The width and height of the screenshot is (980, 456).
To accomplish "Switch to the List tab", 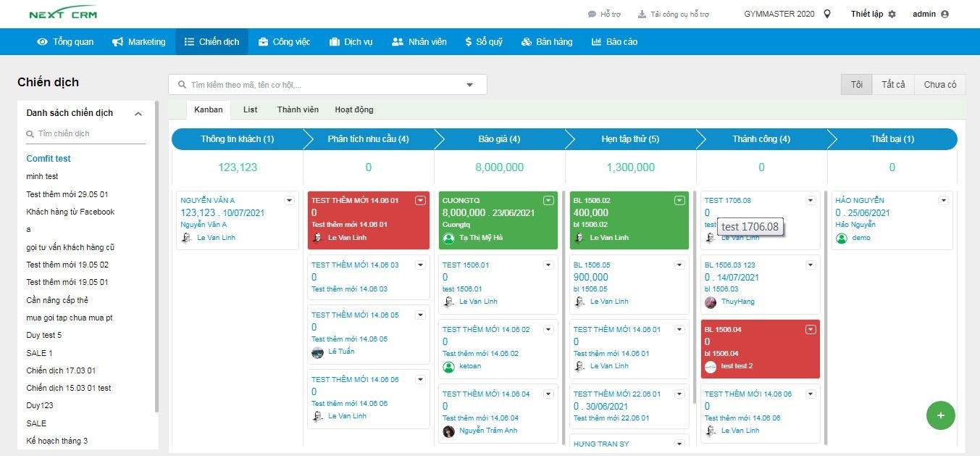I will [250, 109].
